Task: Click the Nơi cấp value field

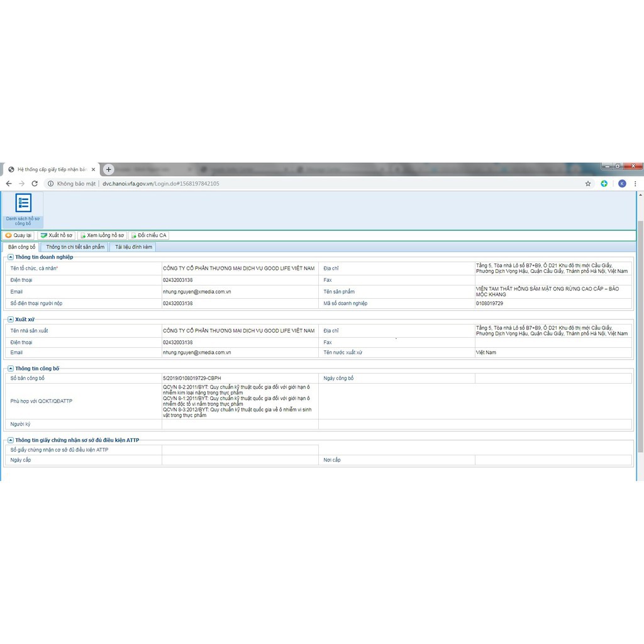Action: pos(553,460)
